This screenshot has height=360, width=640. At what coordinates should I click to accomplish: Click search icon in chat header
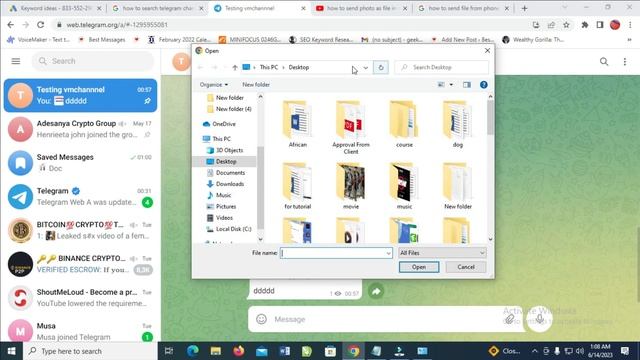[604, 62]
